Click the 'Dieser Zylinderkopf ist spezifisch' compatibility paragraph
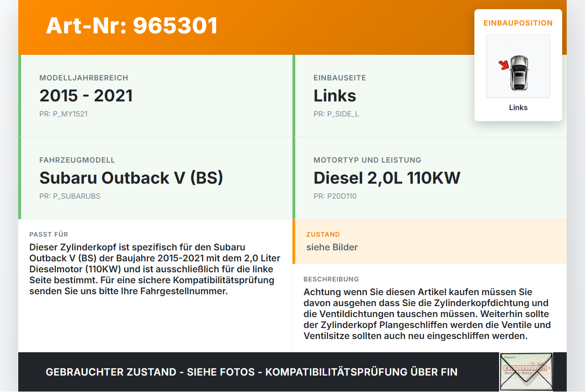This screenshot has width=585, height=392. pos(155,269)
